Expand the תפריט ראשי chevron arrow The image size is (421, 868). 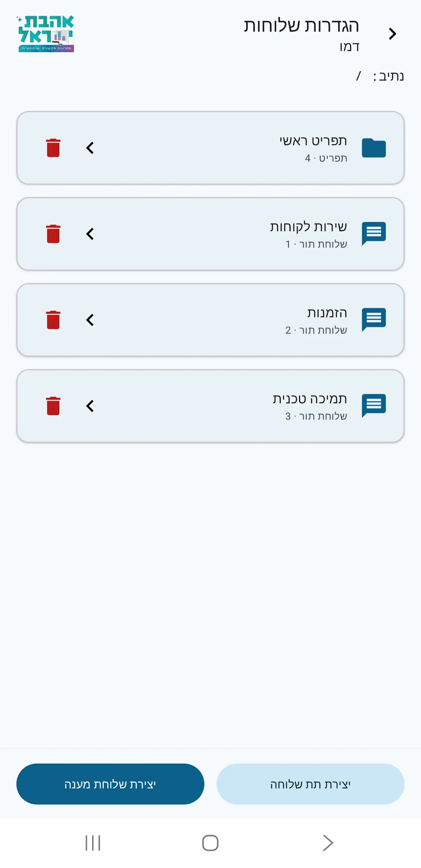[x=90, y=148]
